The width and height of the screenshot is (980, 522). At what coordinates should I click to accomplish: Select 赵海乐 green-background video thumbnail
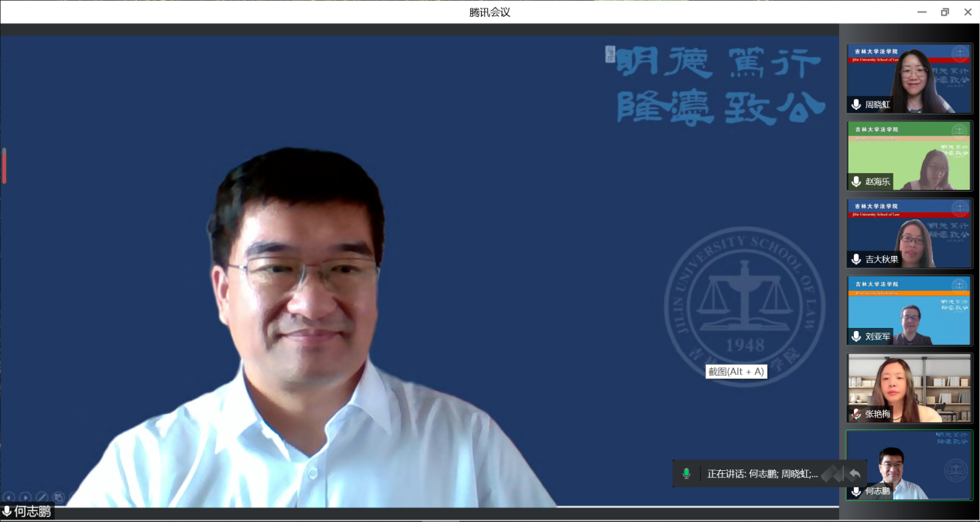point(910,155)
